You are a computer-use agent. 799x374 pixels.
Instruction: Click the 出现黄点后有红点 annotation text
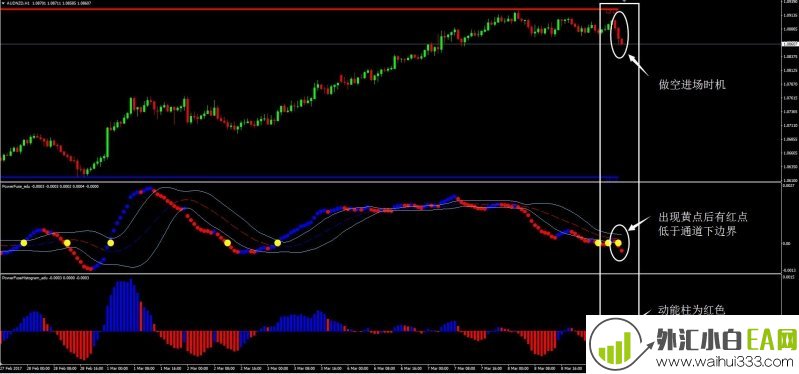(x=703, y=217)
